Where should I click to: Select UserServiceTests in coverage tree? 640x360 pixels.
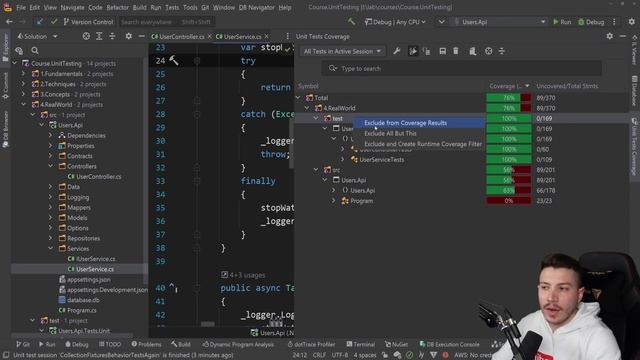381,160
